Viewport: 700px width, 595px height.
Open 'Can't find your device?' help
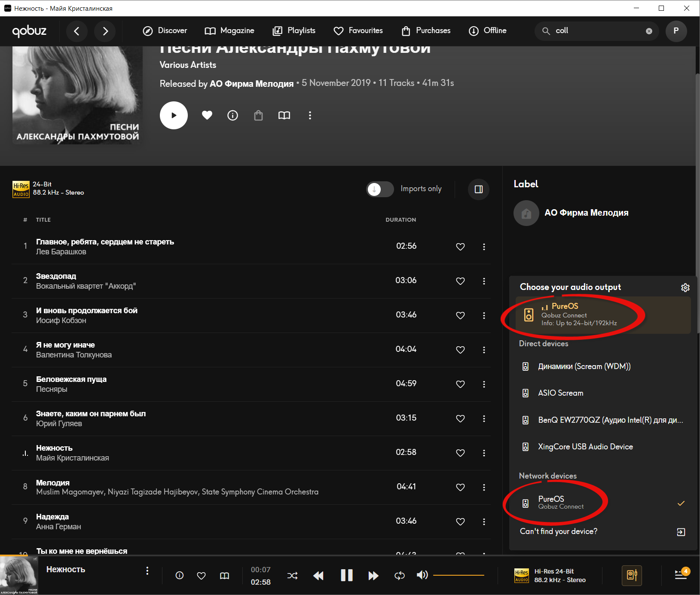603,532
